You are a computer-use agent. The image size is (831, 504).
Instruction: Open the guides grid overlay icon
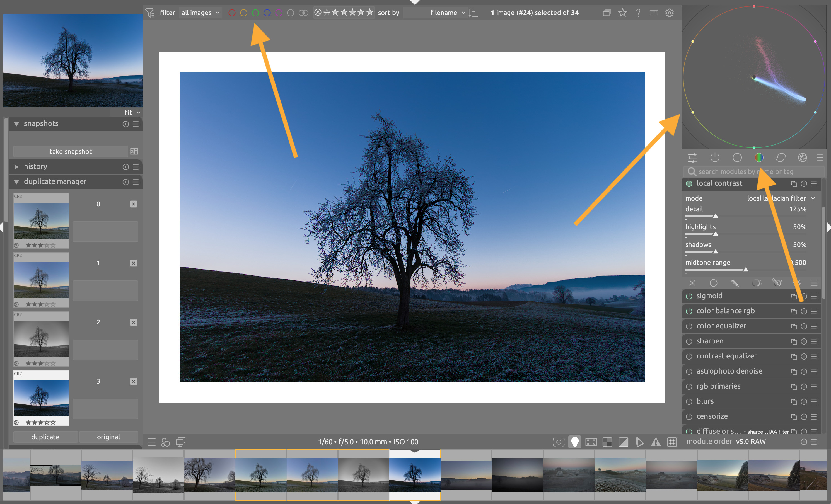coord(672,442)
